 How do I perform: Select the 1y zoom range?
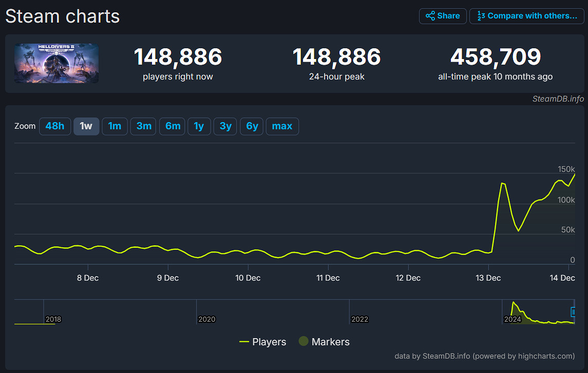point(199,126)
